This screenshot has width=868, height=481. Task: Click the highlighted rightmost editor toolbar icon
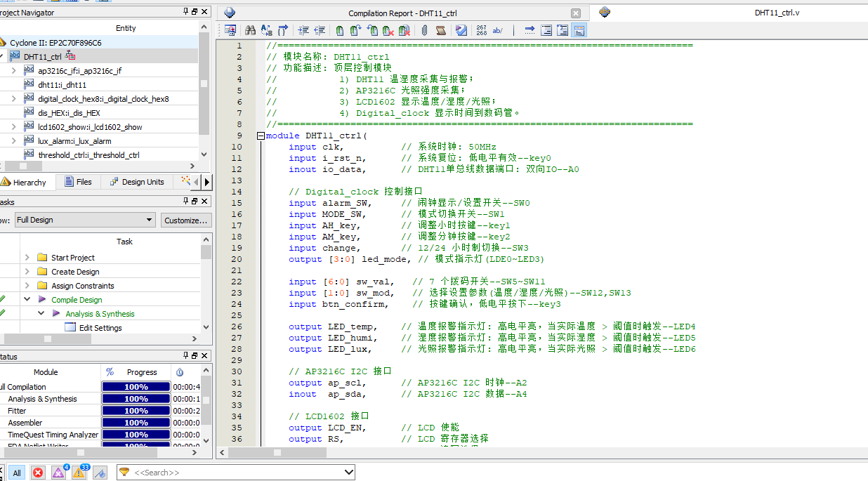(579, 30)
